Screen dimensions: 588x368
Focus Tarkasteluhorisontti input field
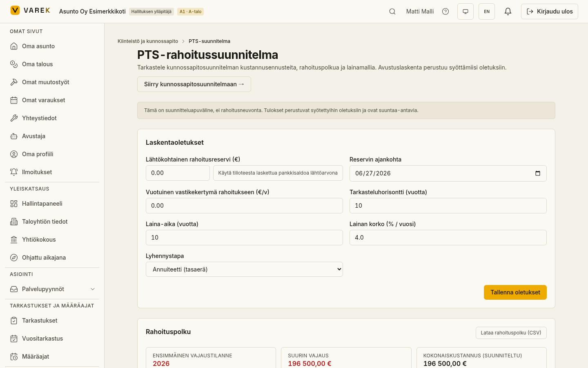click(x=448, y=206)
